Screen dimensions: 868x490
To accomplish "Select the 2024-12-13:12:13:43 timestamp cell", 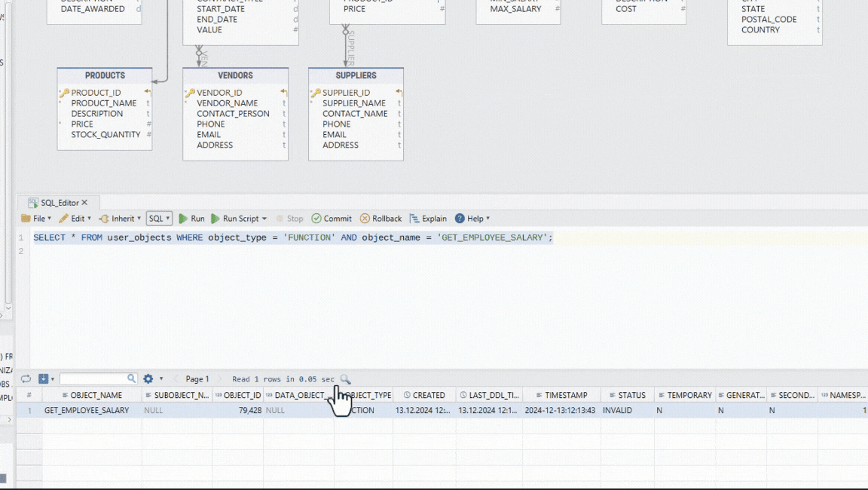I will pos(561,410).
